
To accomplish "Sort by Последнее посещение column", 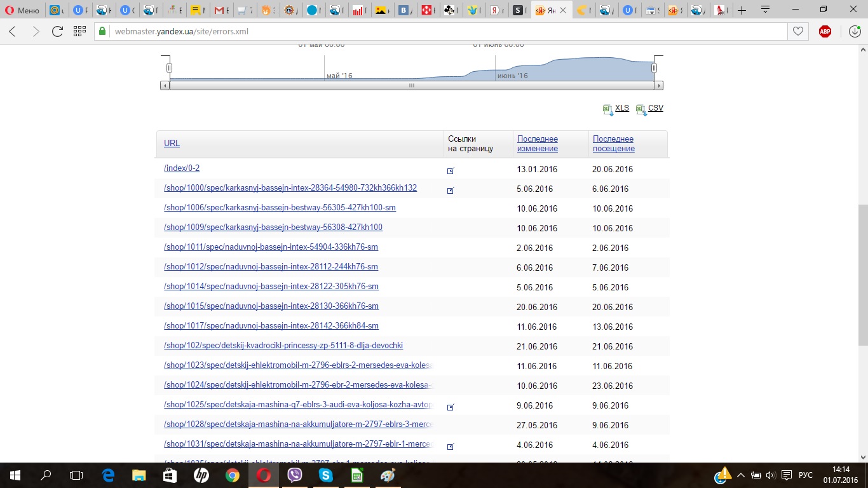I will pyautogui.click(x=614, y=144).
